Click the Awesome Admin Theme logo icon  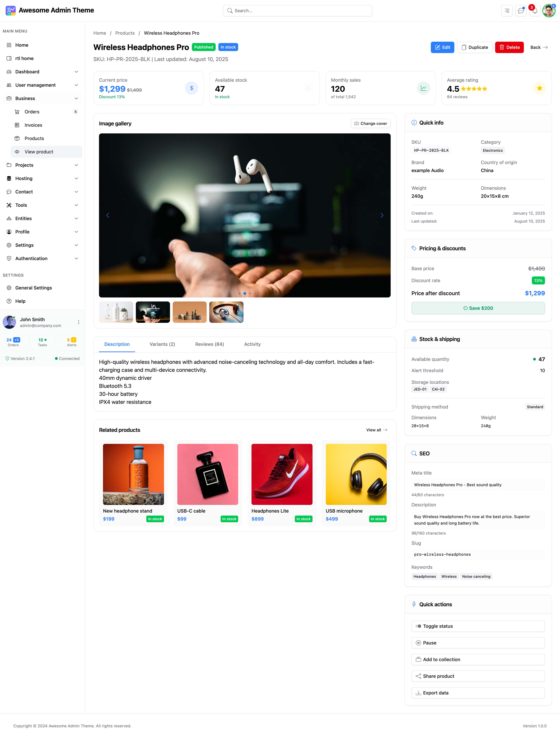(11, 11)
